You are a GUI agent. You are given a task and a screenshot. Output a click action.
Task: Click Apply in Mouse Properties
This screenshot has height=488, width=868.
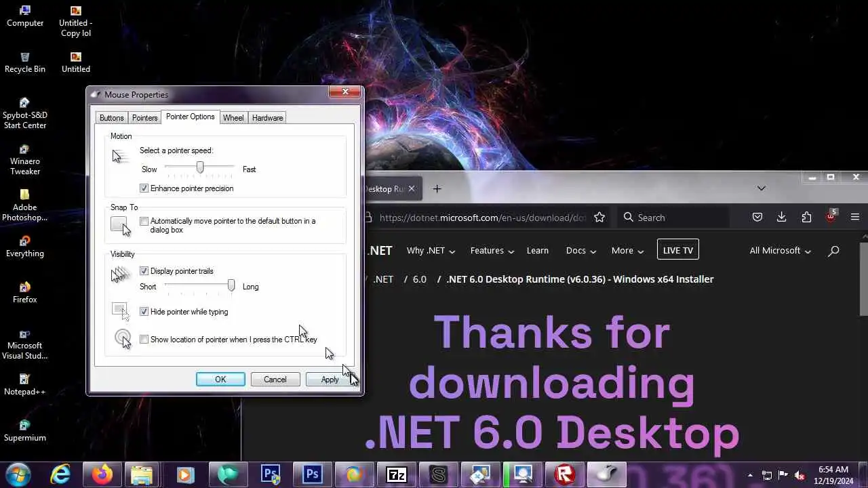point(330,380)
